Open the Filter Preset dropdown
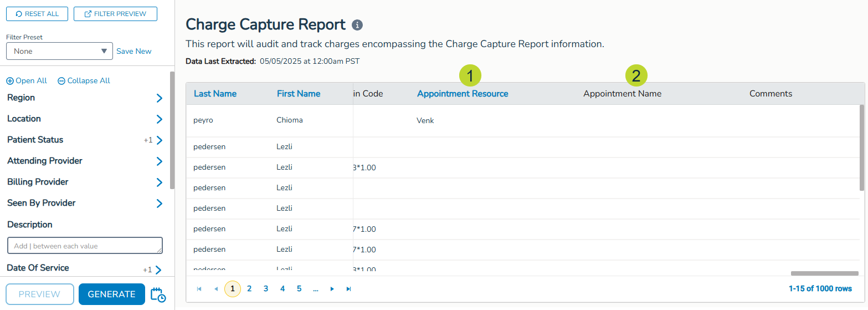The width and height of the screenshot is (868, 310). point(59,51)
